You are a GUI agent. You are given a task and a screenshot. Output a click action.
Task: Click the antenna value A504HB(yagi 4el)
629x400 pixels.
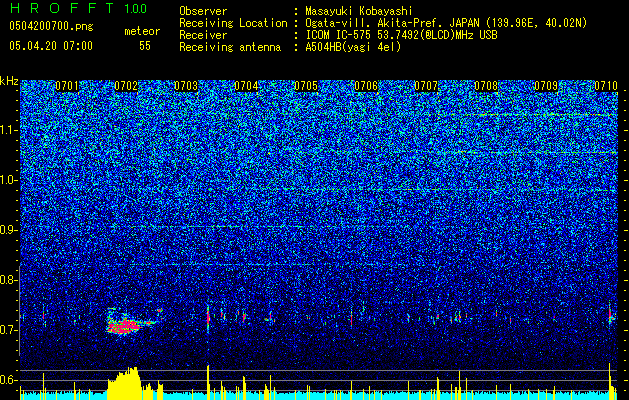point(353,47)
